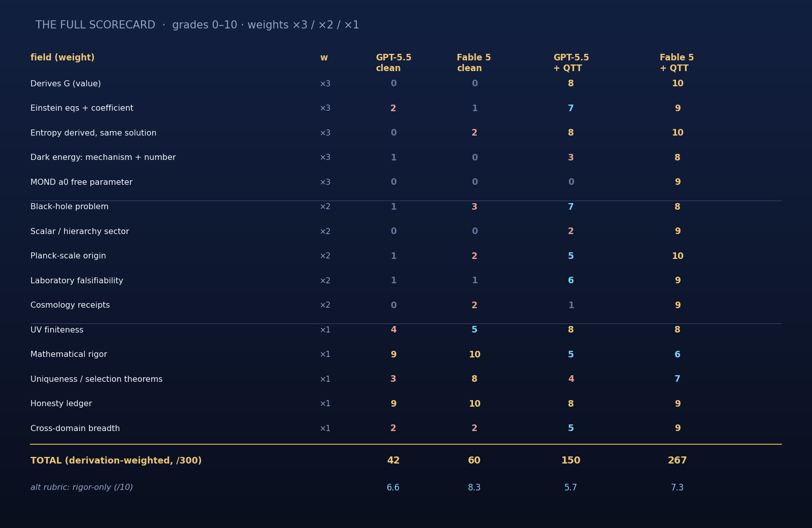Click Fable 5 + QTT score for MOND a0
This screenshot has width=812, height=528.
coord(678,182)
